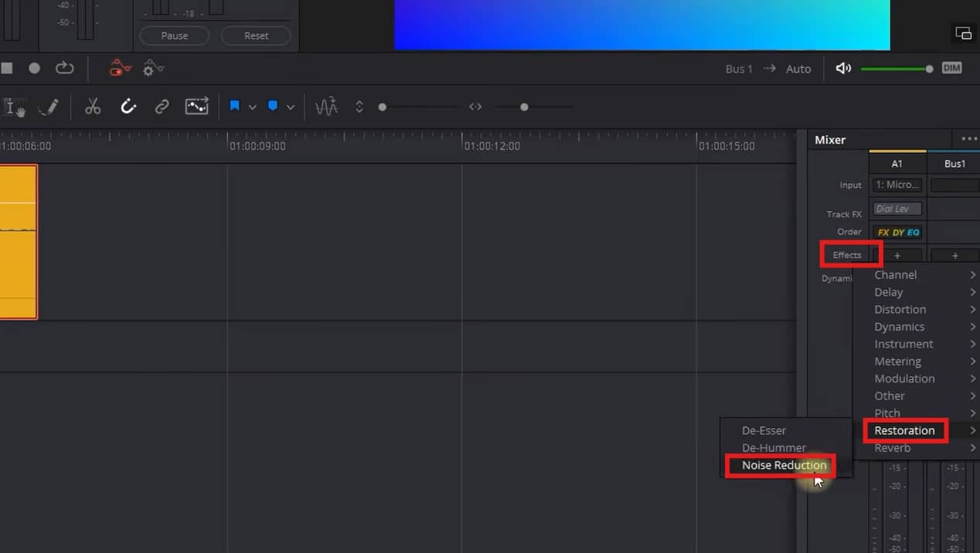The image size is (980, 553).
Task: Open the Restoration effects submenu
Action: click(x=917, y=430)
